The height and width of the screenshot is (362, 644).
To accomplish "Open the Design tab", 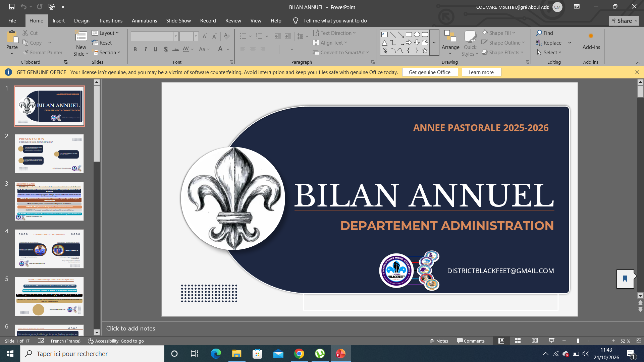I will click(x=82, y=21).
